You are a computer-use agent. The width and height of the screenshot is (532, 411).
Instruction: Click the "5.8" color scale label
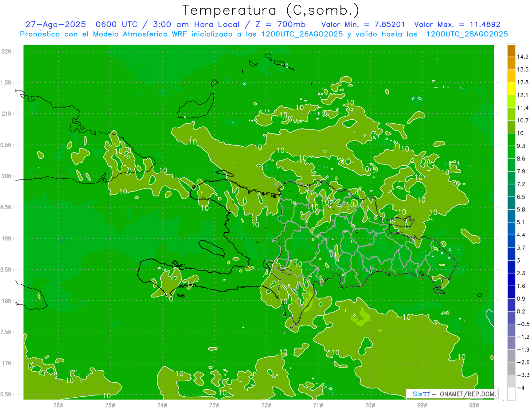tap(521, 210)
